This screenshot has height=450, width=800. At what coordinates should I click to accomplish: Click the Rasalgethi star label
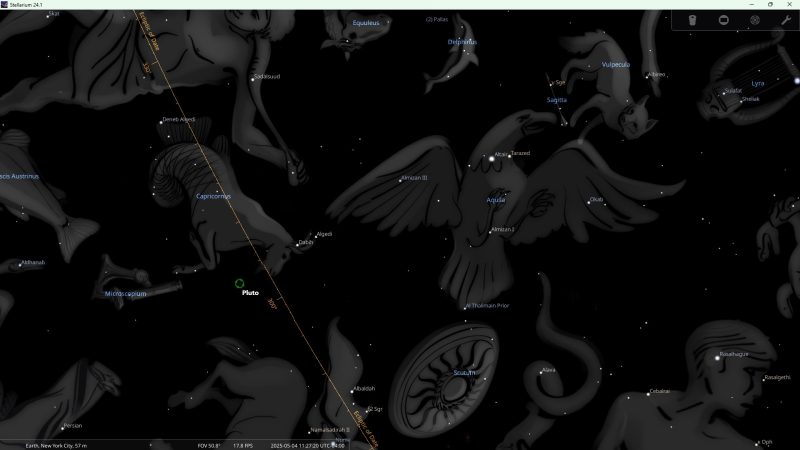click(x=778, y=378)
